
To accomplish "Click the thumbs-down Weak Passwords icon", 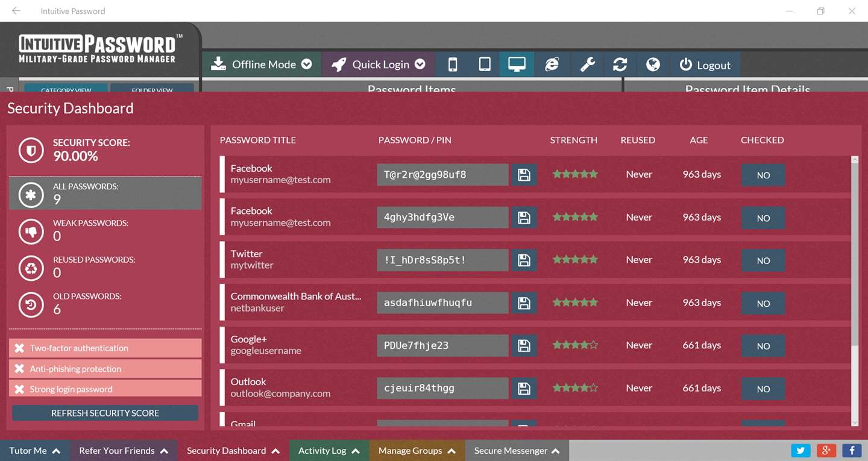I will click(31, 231).
